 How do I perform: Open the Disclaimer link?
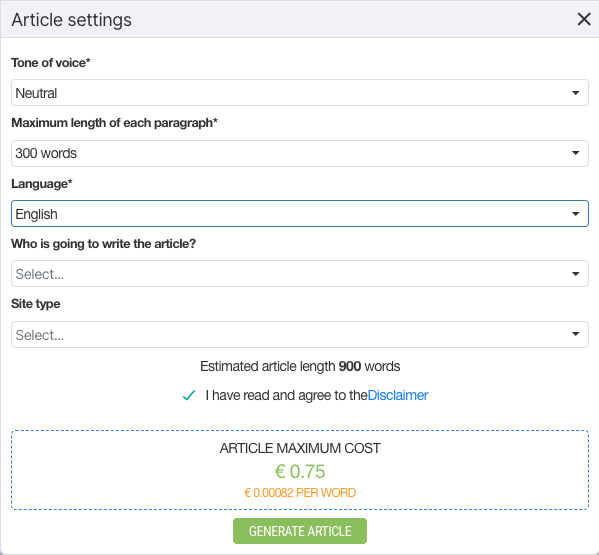398,395
